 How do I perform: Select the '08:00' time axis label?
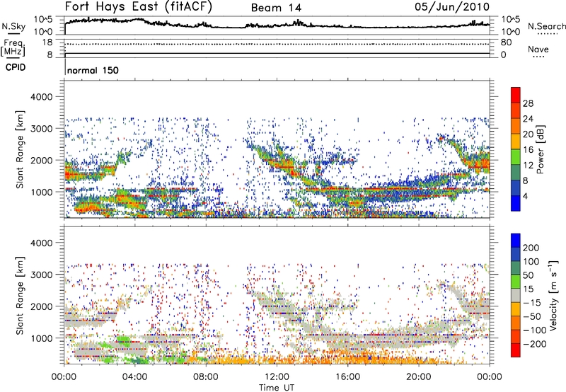tap(206, 377)
